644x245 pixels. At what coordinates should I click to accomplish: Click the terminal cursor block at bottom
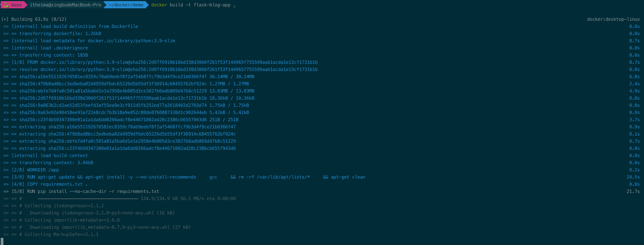tap(2, 241)
